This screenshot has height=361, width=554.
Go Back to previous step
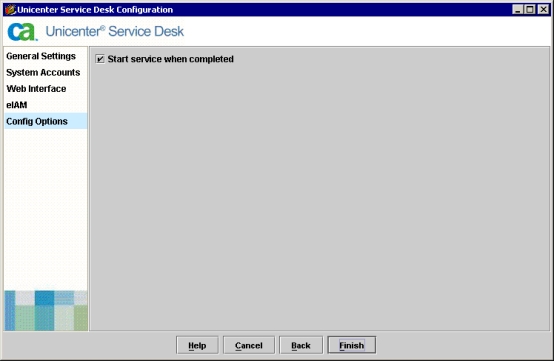(301, 345)
